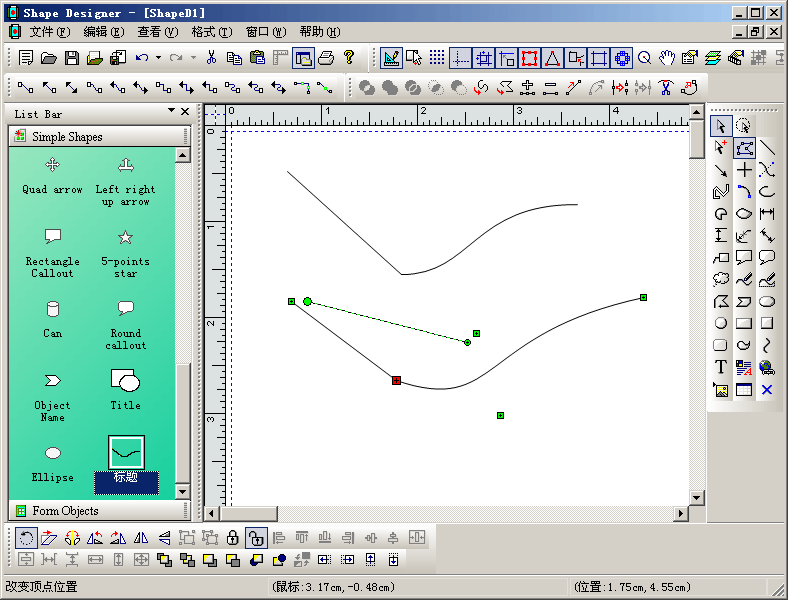The width and height of the screenshot is (788, 600).
Task: Select the Text tool (T icon)
Action: (721, 367)
